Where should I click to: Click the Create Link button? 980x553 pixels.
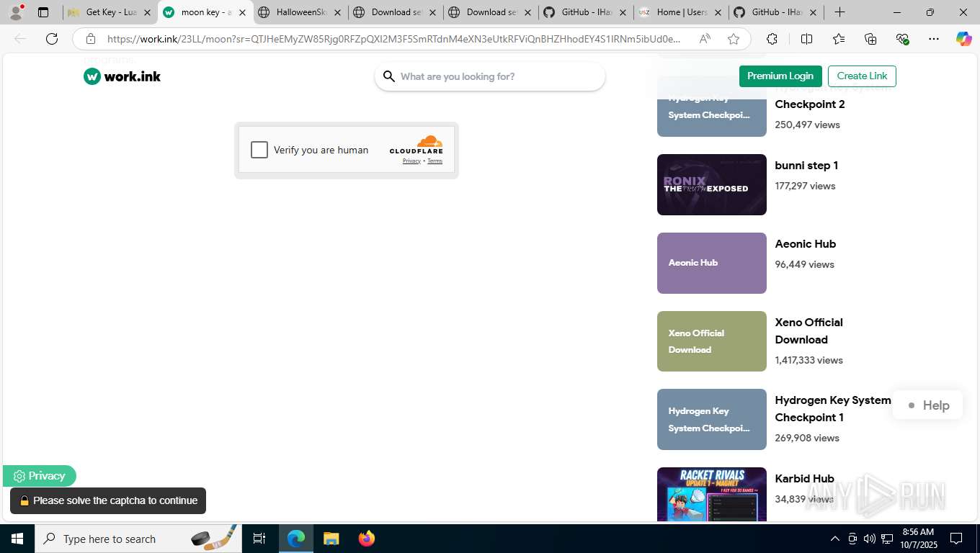862,76
